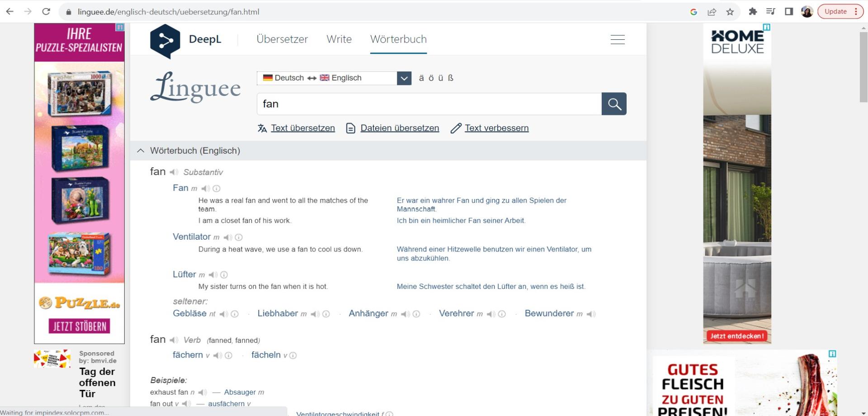Screen dimensions: 868x416
Task: Click Jetzt entdecken in Home Deluxe ad
Action: (x=737, y=336)
